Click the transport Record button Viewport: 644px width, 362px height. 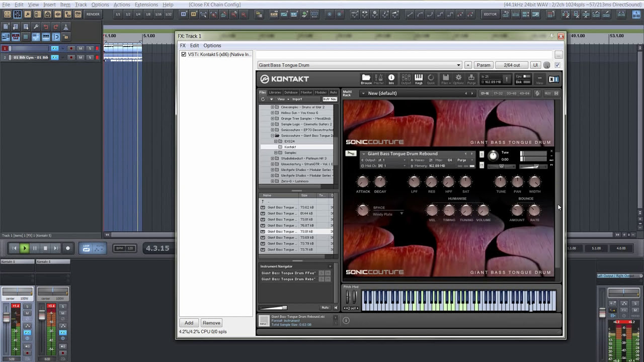(x=68, y=248)
